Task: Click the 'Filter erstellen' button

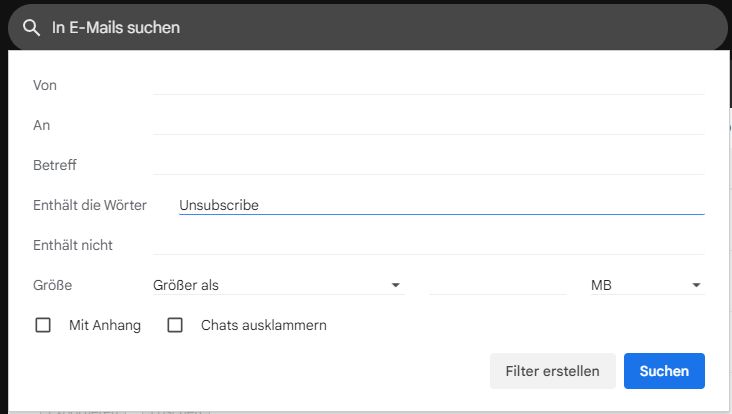Action: tap(552, 371)
